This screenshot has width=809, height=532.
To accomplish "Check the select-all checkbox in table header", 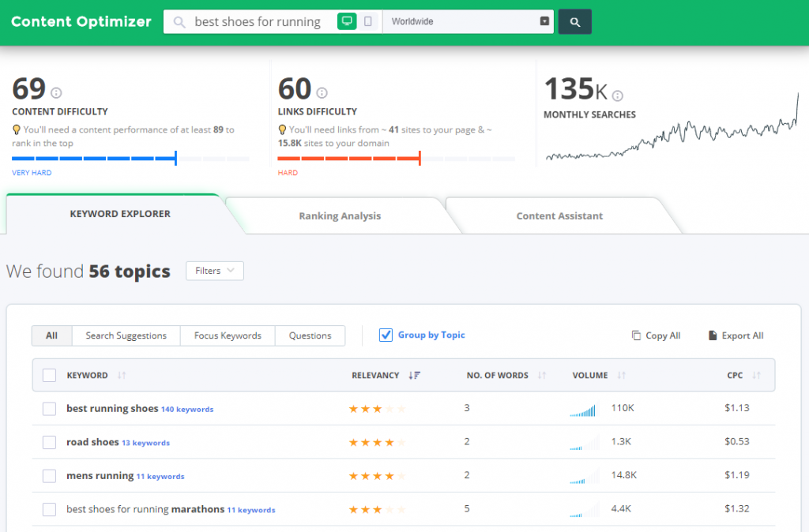I will (50, 375).
